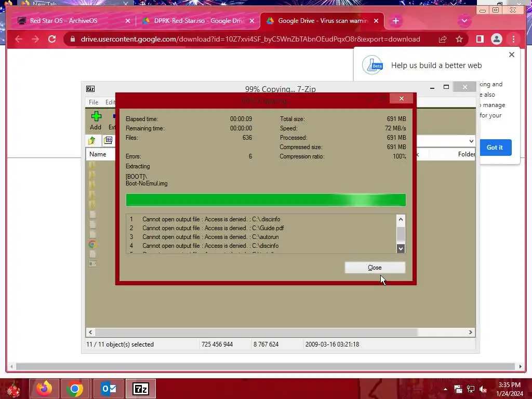This screenshot has height=399, width=532.
Task: Sort by the Name column header
Action: 98,154
